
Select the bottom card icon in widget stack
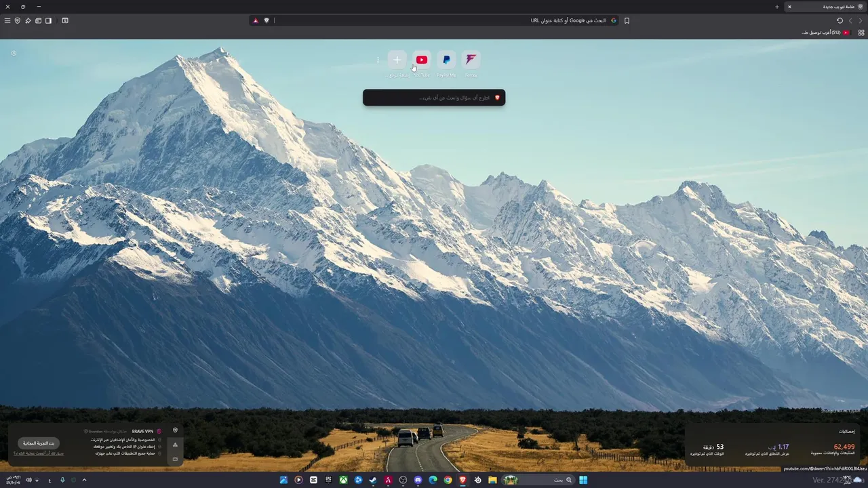[175, 459]
